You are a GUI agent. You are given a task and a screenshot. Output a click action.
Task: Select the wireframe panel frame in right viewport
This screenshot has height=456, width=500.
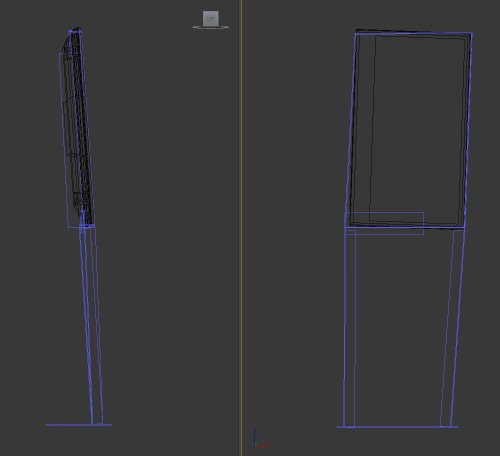409,130
